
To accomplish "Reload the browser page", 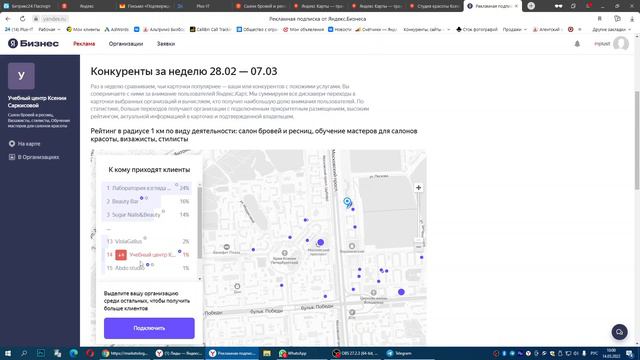I will tap(22, 19).
